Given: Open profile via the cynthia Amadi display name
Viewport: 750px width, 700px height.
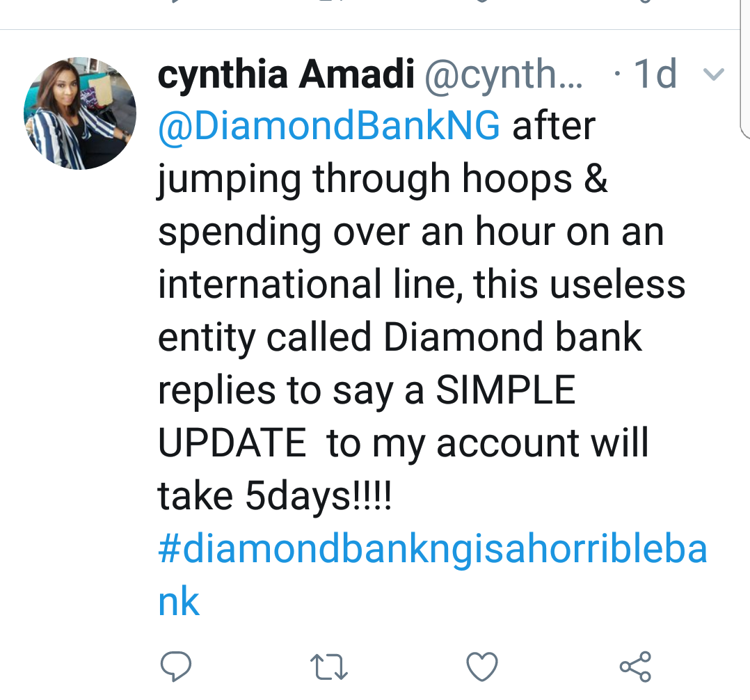Looking at the screenshot, I should point(285,74).
